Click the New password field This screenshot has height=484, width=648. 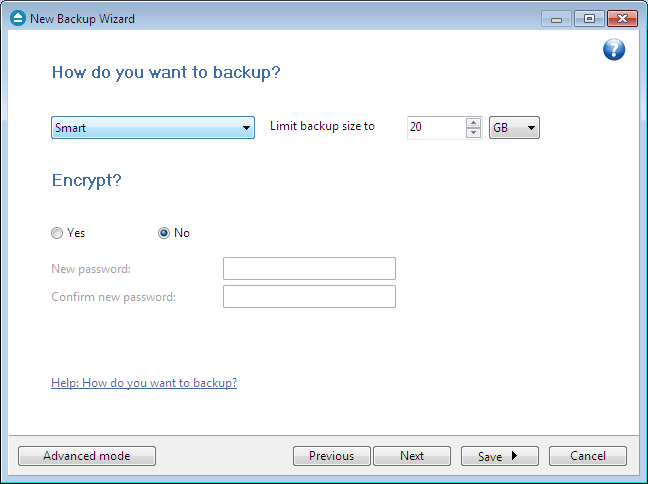point(309,268)
